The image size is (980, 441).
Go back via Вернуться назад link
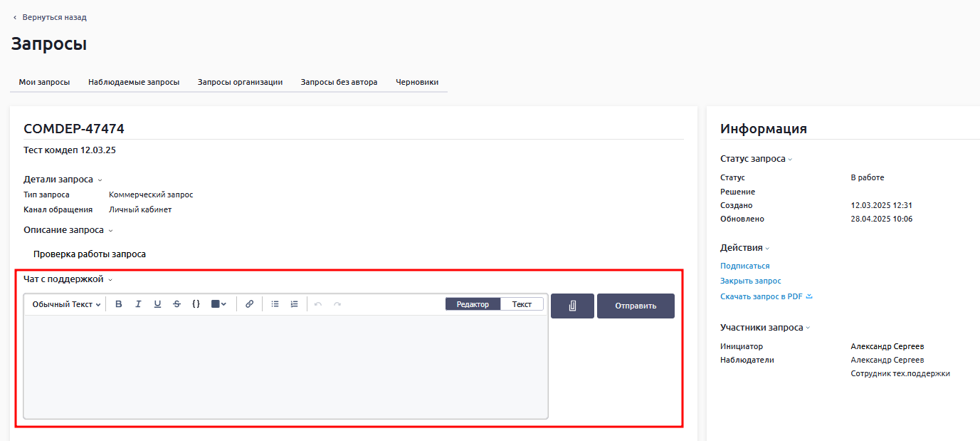pos(54,17)
